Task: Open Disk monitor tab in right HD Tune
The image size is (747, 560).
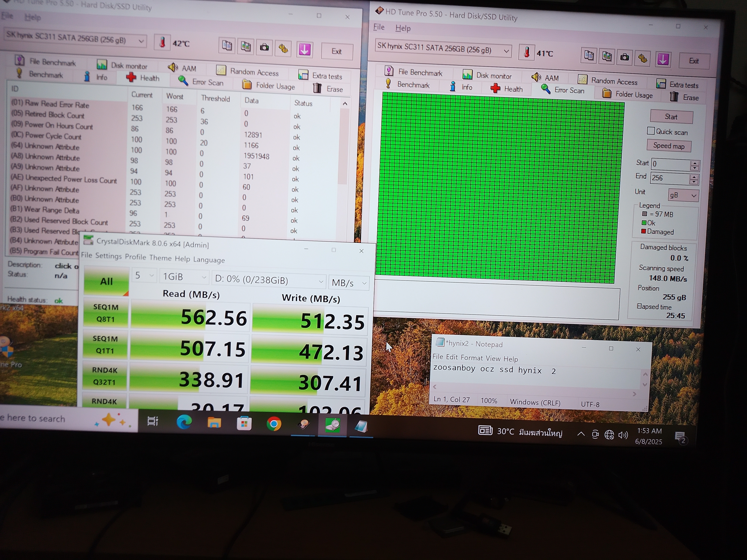Action: (487, 75)
